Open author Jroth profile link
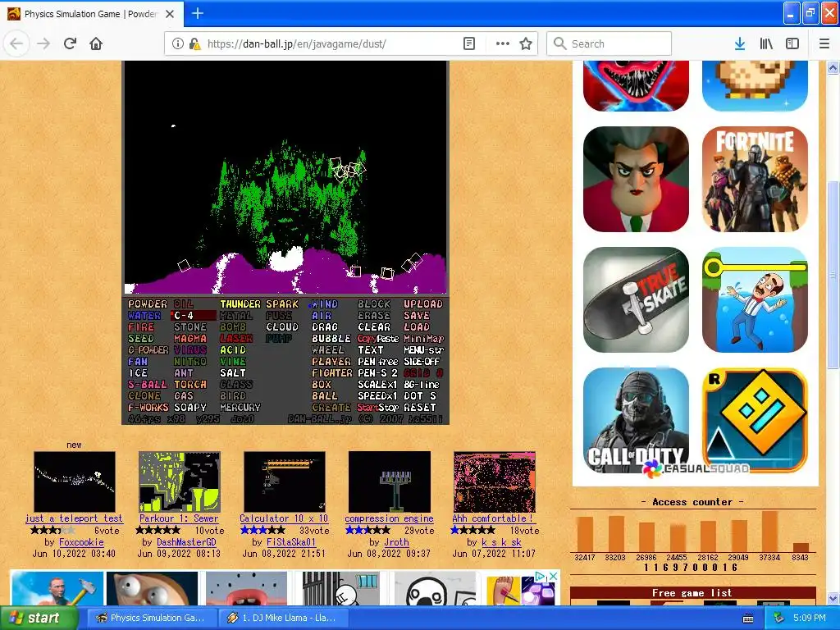The width and height of the screenshot is (840, 630). pyautogui.click(x=396, y=541)
